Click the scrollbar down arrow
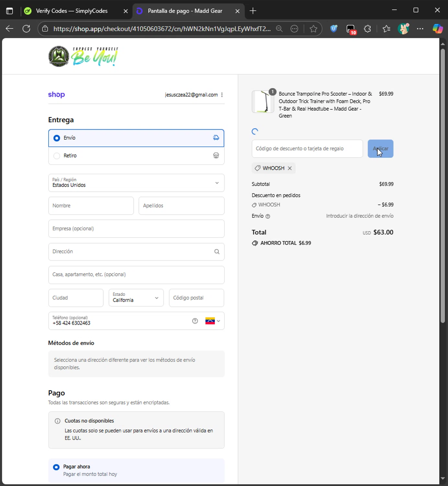 (443, 479)
